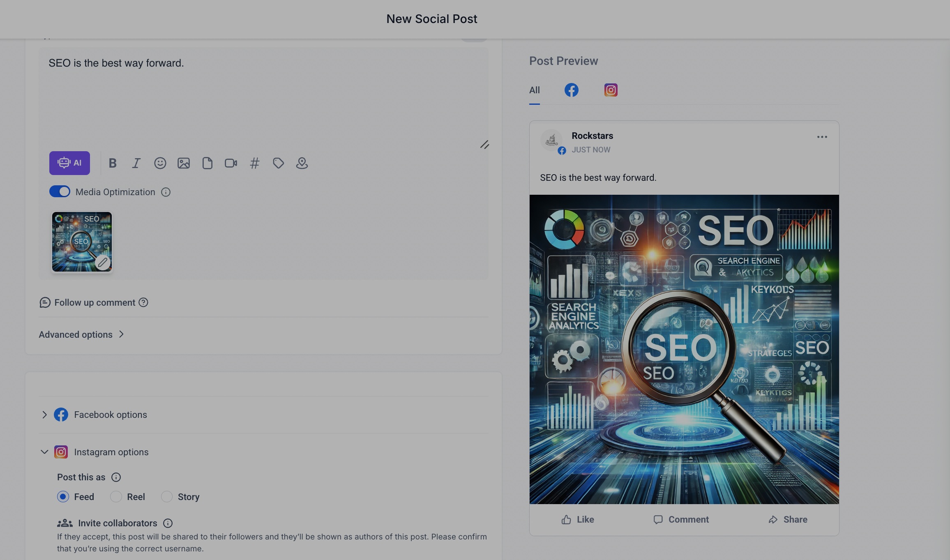Screen dimensions: 950x560
Task: Click the Invite collaborators heading
Action: tap(118, 523)
